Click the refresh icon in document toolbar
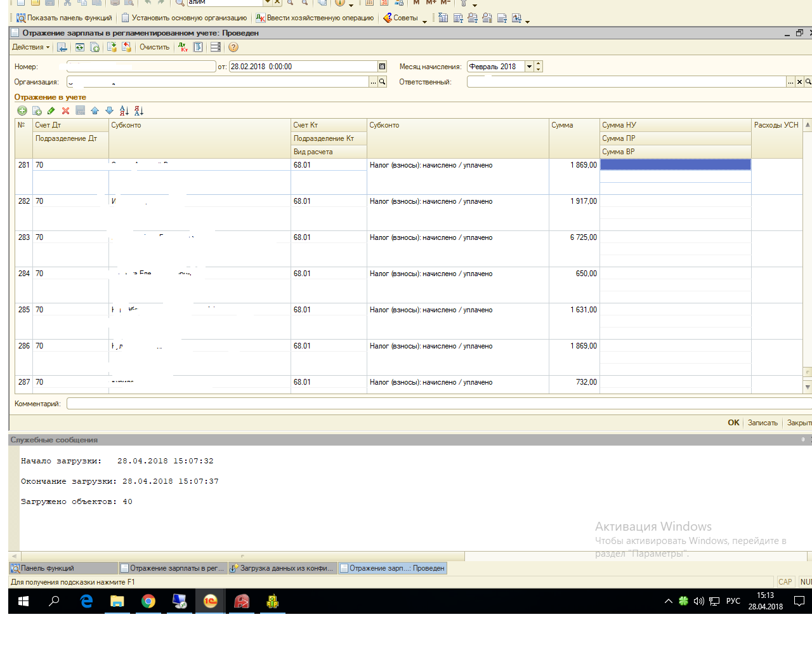 (80, 47)
